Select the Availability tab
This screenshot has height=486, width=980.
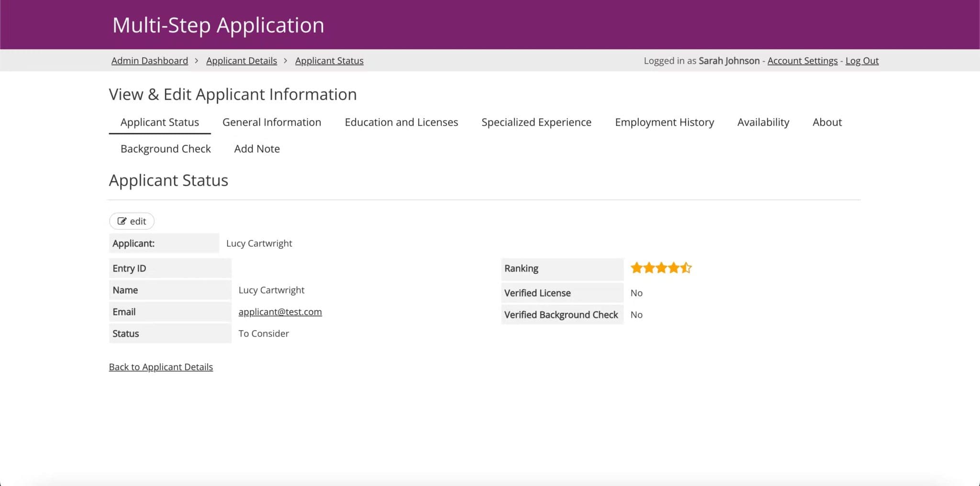(x=763, y=122)
